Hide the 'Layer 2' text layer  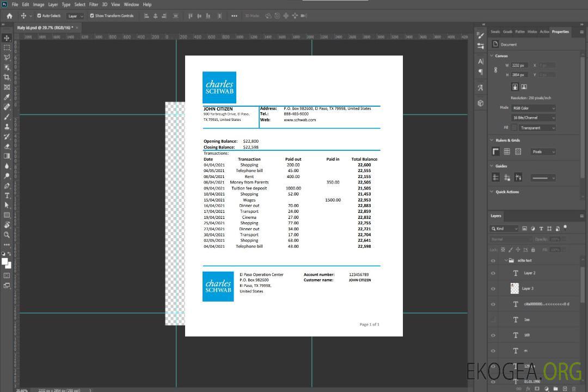493,273
